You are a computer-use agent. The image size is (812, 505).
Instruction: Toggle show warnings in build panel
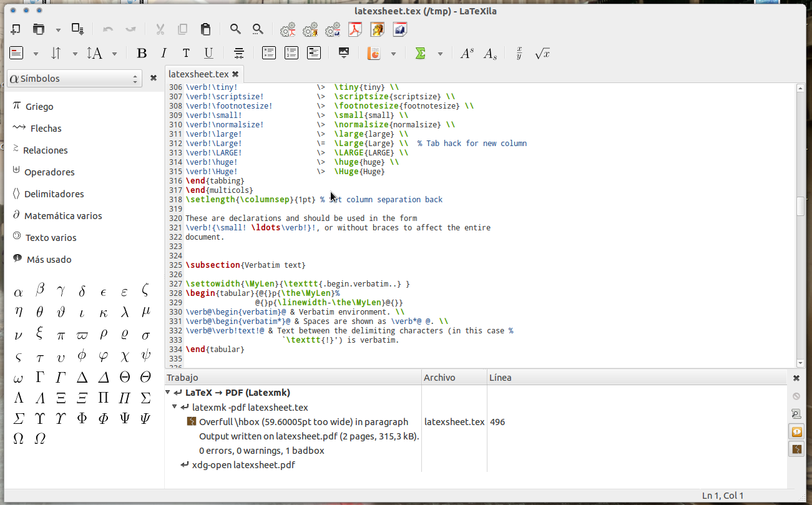tap(796, 431)
